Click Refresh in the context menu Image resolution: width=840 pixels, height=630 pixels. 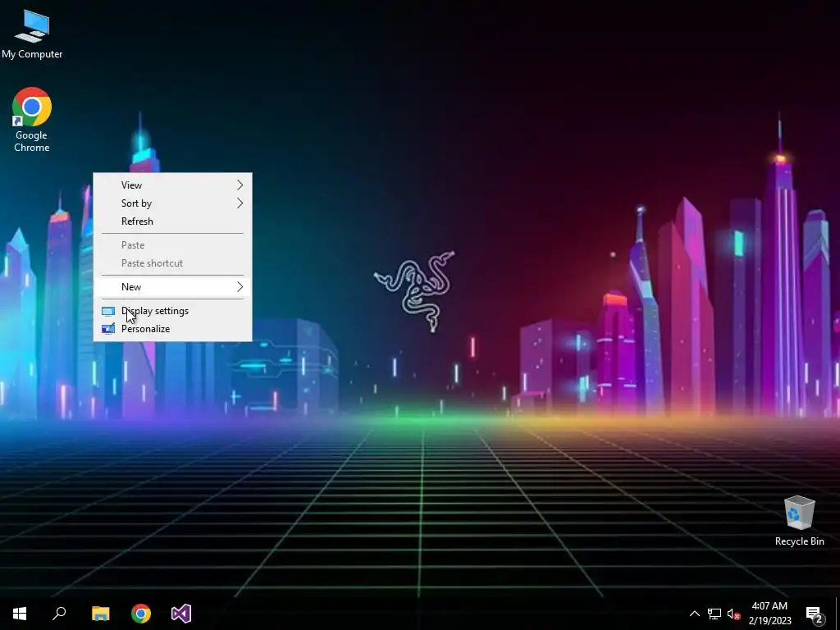tap(172, 221)
